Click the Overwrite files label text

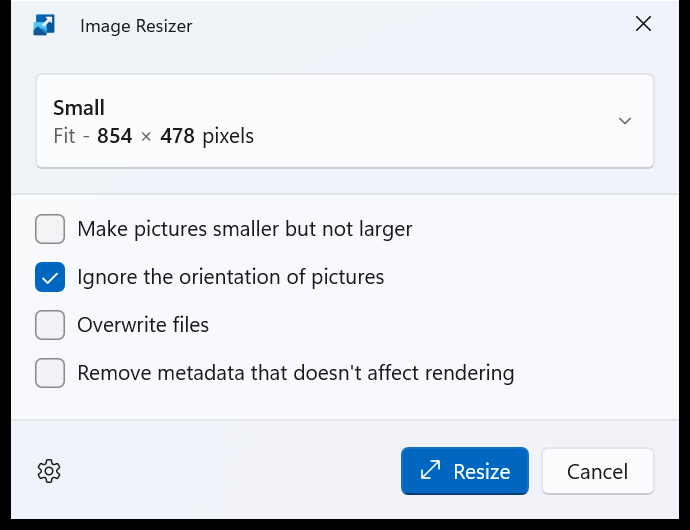[x=143, y=325]
